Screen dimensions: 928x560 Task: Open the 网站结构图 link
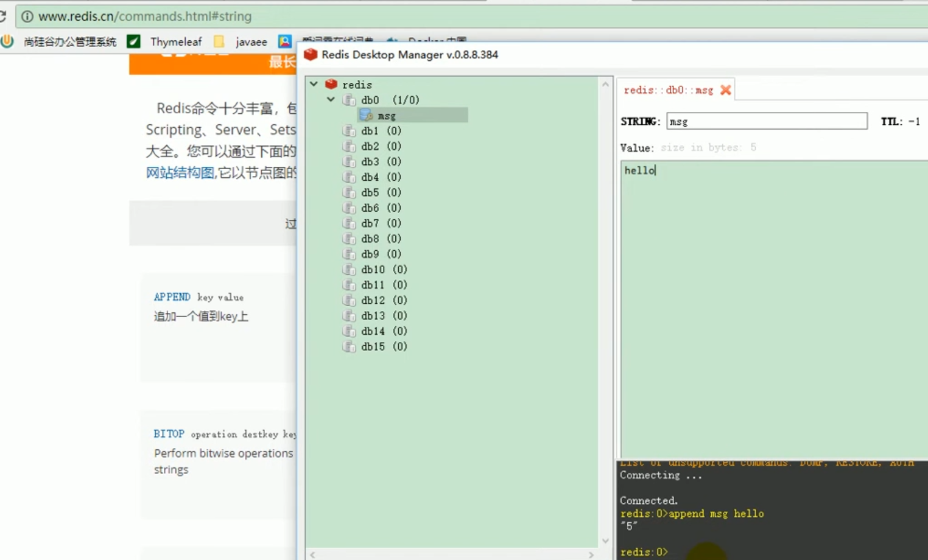[179, 173]
